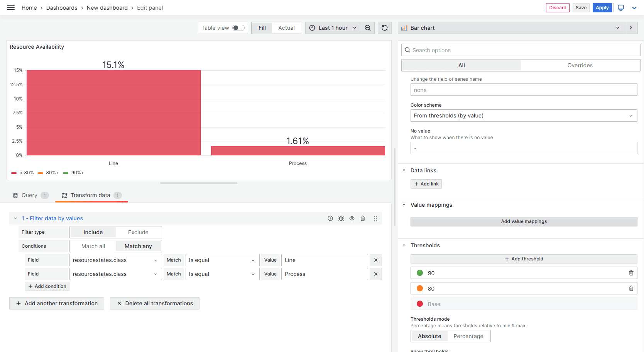Disable the transformation with eye icon

pyautogui.click(x=352, y=218)
